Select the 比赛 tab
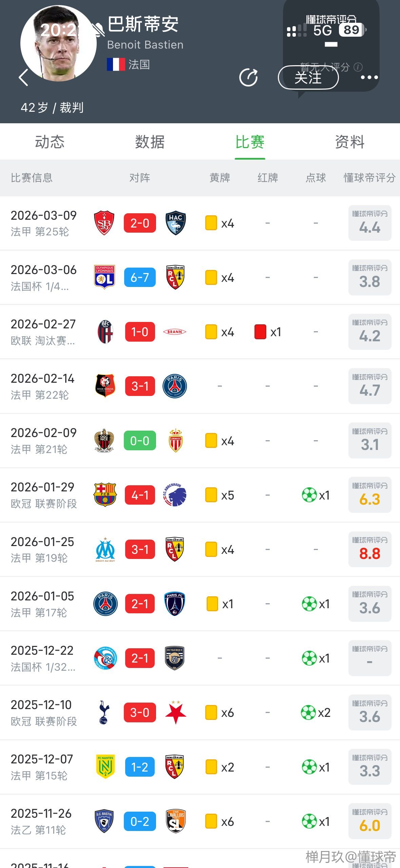 [250, 142]
